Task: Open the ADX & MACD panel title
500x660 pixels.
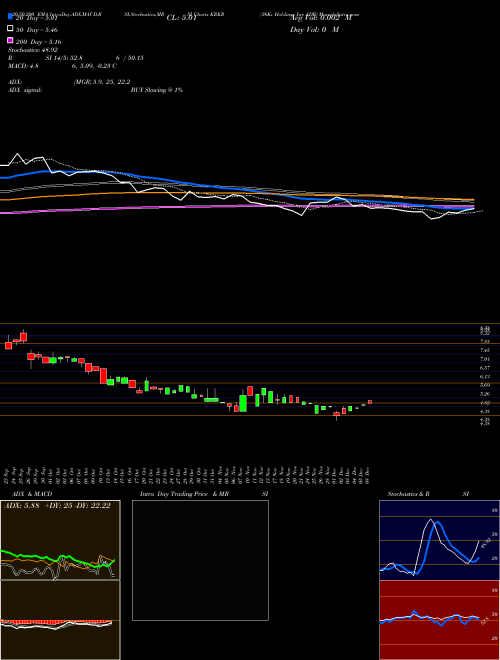Action: point(32,494)
